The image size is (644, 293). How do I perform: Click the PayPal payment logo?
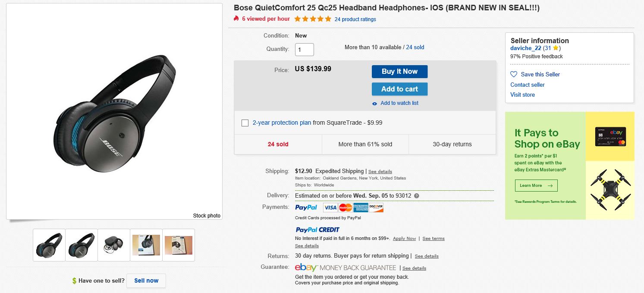[x=306, y=208]
